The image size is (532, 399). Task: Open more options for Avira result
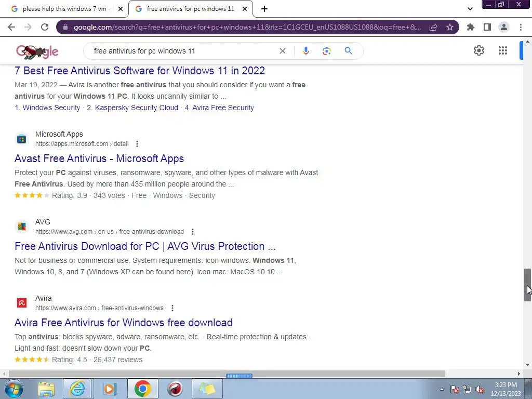[x=172, y=308]
